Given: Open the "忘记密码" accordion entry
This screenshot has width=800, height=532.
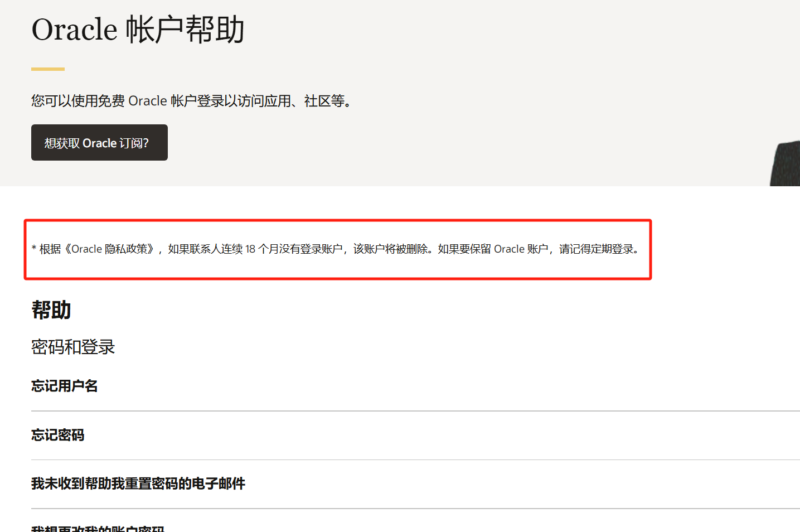Looking at the screenshot, I should [57, 436].
